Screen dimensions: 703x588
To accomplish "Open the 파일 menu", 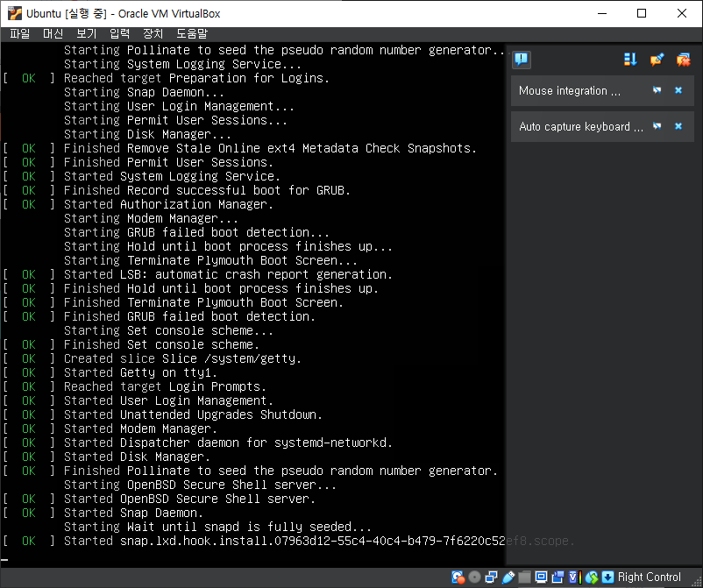I will (x=20, y=33).
